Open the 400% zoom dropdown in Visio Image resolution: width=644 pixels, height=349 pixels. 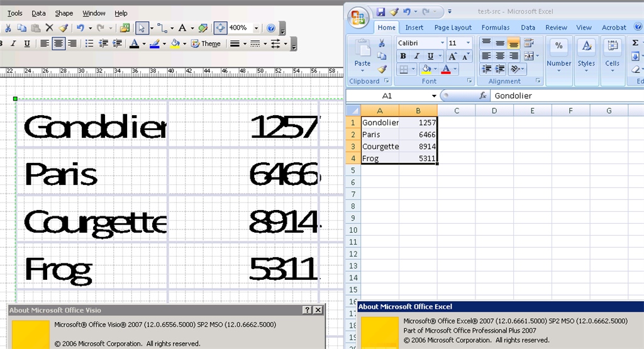point(257,28)
